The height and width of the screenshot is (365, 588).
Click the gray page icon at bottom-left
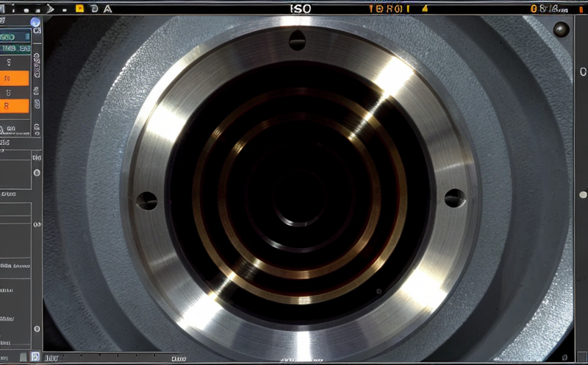[24, 357]
